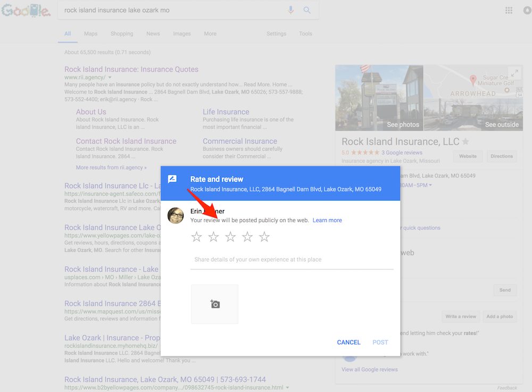Open the Contact Rock Island Insurance sitelink
The height and width of the screenshot is (392, 532).
pos(126,141)
